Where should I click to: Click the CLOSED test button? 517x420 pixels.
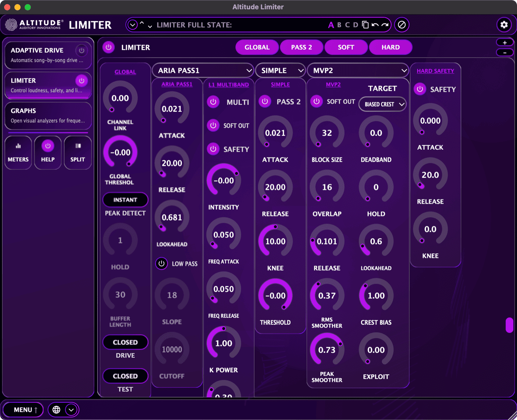(125, 376)
